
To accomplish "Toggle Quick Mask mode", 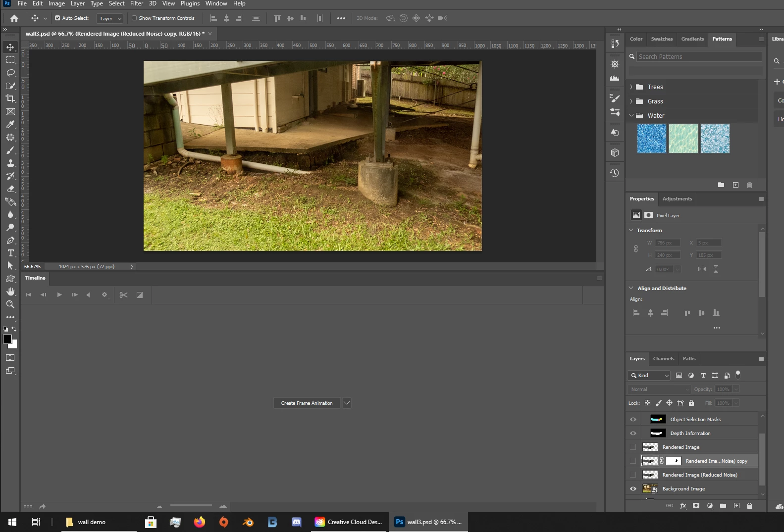I will (x=10, y=357).
